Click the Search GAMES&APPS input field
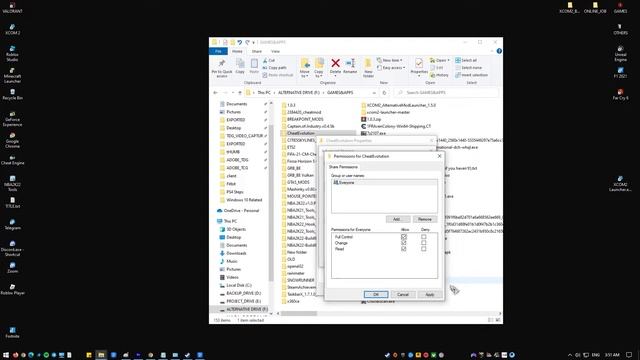Viewport: 640px width, 360px height. coord(447,93)
